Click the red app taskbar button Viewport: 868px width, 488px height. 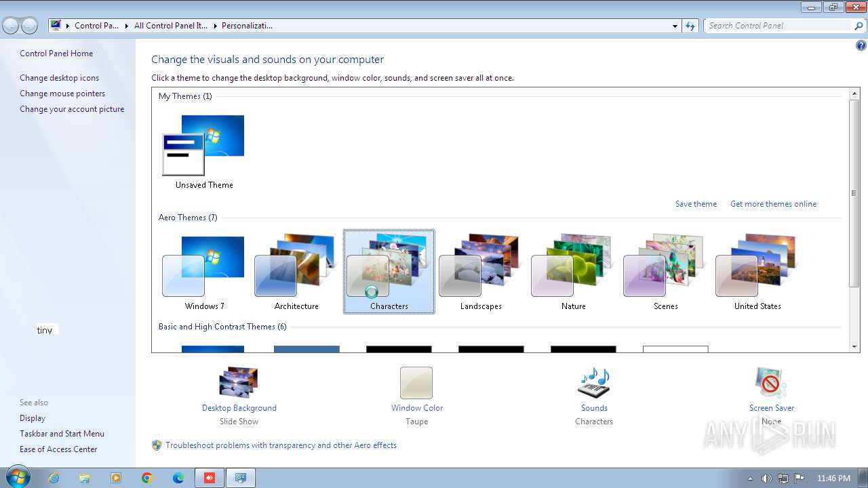(210, 478)
